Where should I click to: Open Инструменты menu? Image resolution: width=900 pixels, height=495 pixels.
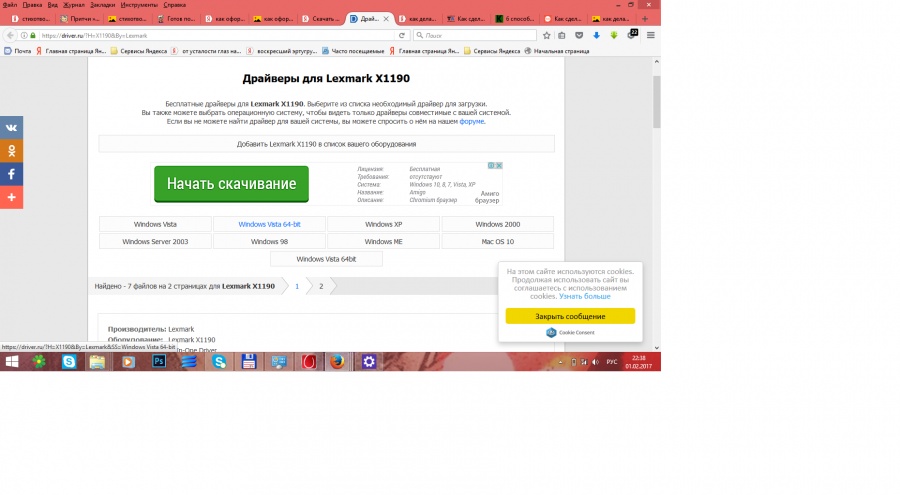coord(139,5)
